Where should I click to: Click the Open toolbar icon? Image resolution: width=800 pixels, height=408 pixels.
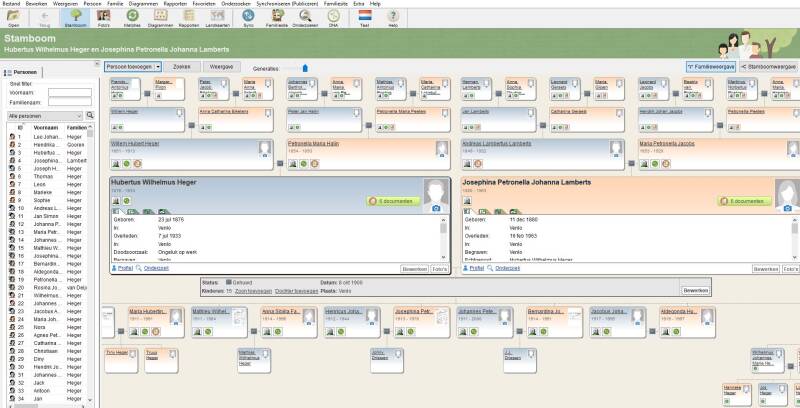coord(13,18)
